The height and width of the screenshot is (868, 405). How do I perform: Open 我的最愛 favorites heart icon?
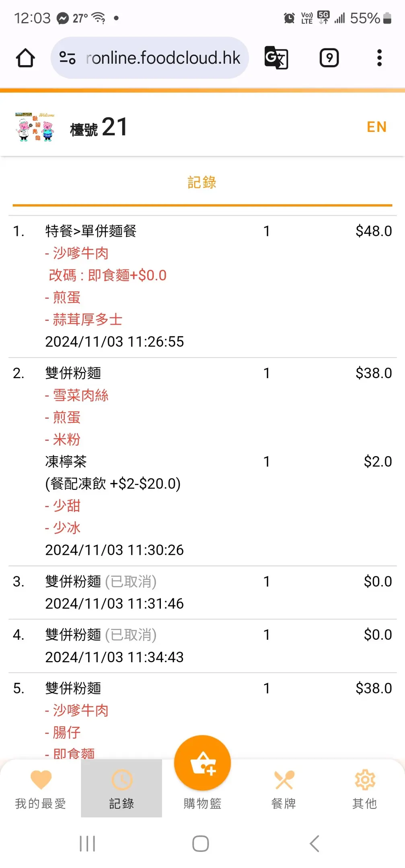point(41,780)
